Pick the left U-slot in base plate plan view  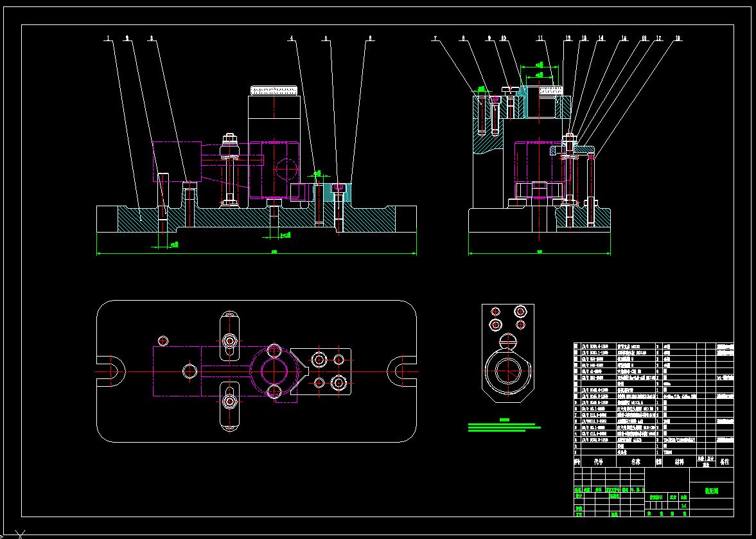(111, 372)
